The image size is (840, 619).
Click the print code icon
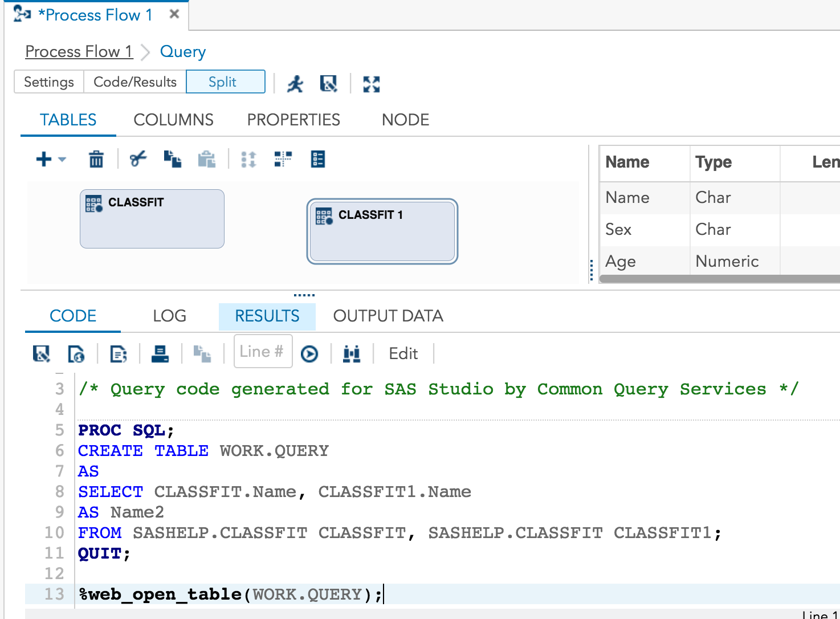click(x=160, y=354)
